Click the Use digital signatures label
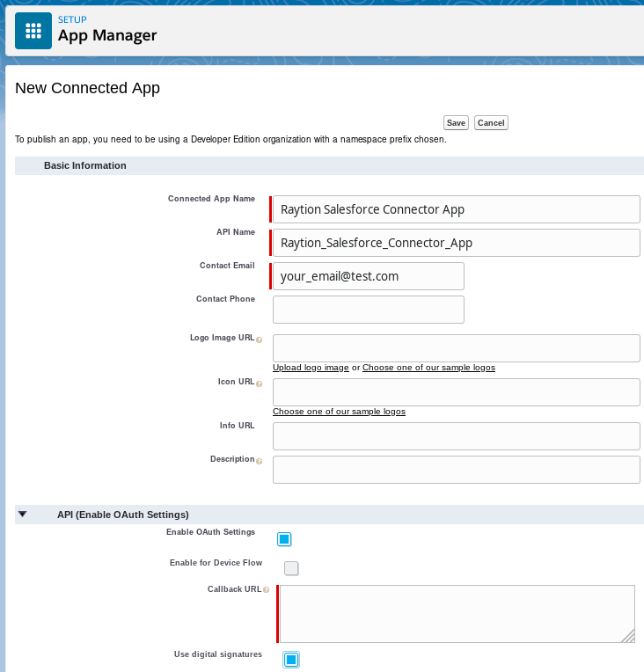 tap(218, 654)
